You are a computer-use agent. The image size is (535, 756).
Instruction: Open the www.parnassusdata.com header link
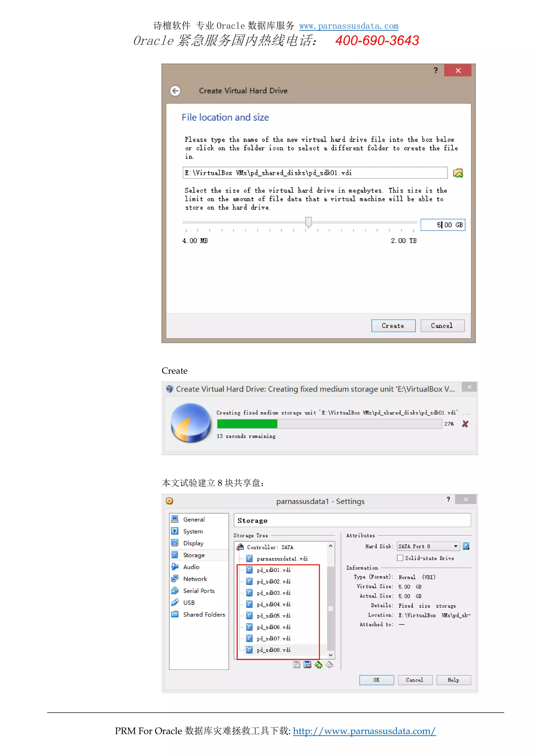point(348,26)
